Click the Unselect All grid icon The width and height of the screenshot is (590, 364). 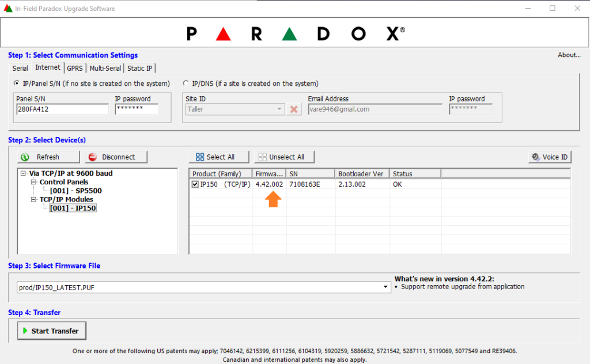263,157
